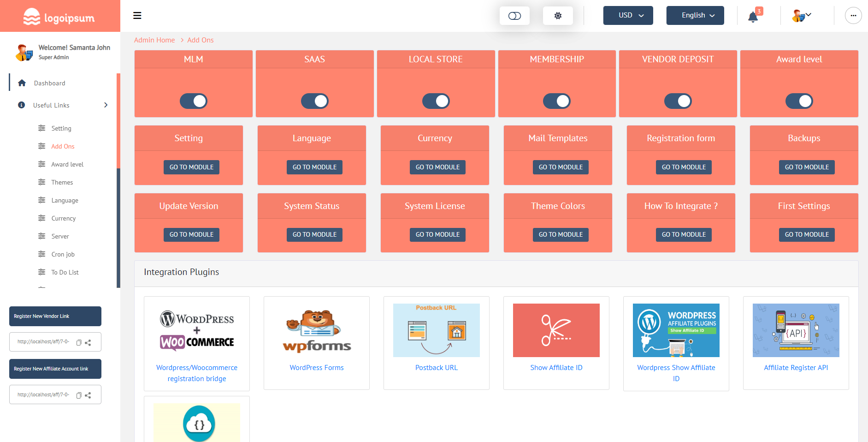Toggle dark mode switch in top bar
Image resolution: width=868 pixels, height=442 pixels.
(x=514, y=15)
